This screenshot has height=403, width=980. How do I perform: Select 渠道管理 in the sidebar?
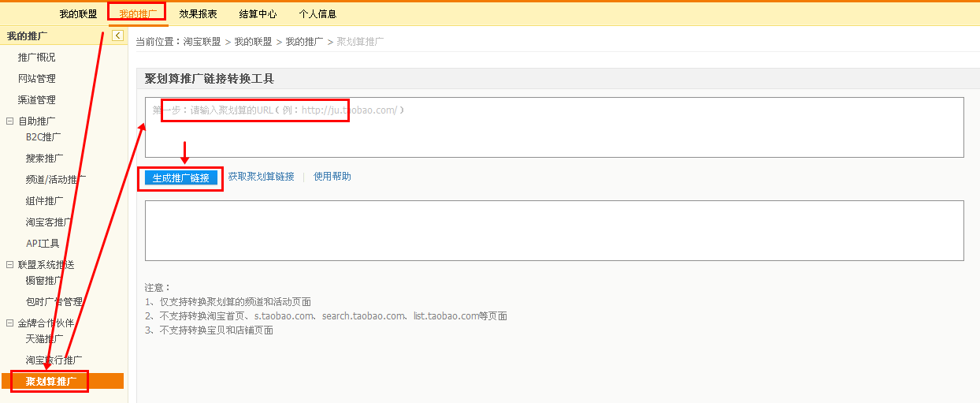pos(37,100)
